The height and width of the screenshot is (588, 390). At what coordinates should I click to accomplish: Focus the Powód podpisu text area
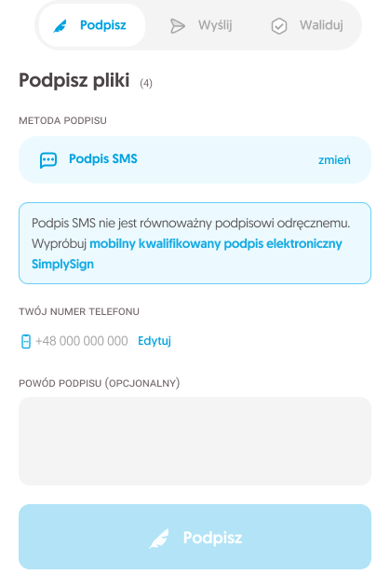click(x=195, y=441)
